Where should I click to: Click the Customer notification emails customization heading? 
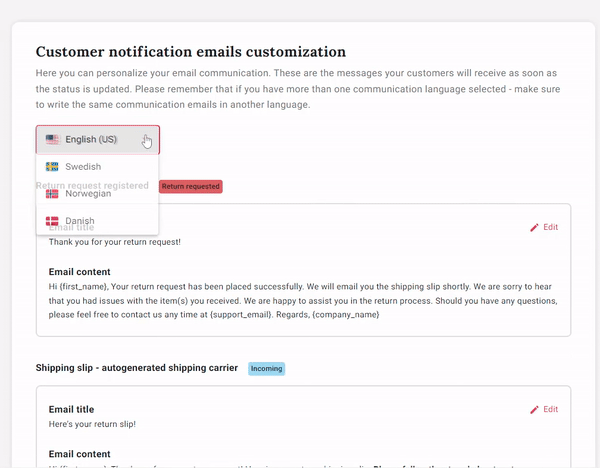coord(191,52)
